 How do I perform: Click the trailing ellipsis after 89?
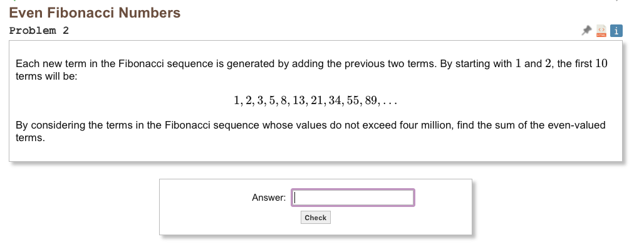[390, 103]
